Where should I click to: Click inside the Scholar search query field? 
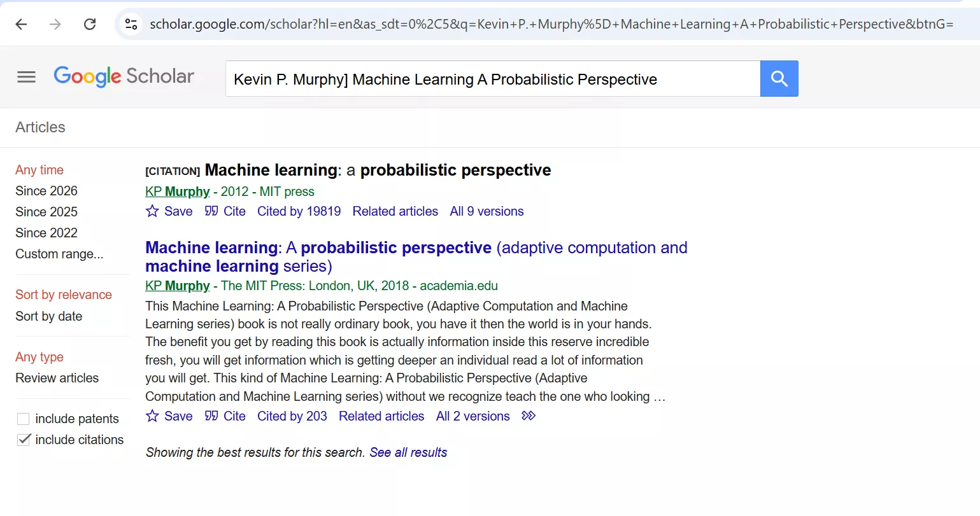(490, 78)
